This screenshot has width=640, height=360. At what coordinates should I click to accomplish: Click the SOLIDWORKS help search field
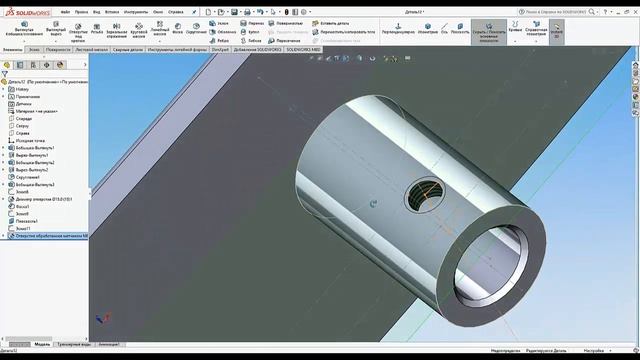[556, 12]
